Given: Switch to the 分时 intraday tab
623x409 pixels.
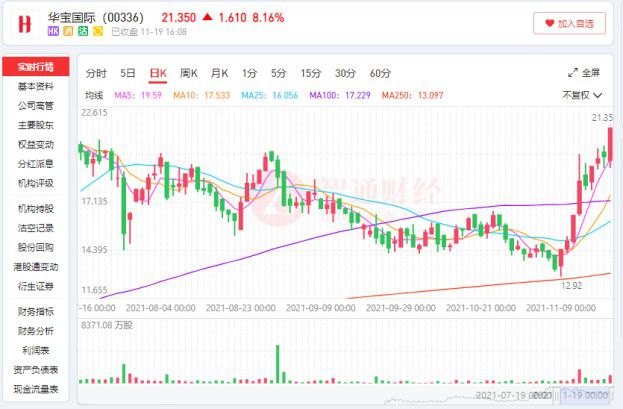Looking at the screenshot, I should pos(96,74).
